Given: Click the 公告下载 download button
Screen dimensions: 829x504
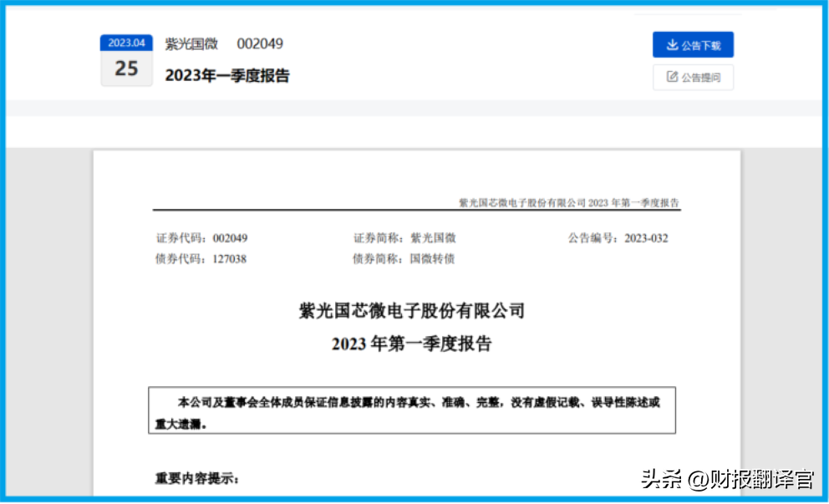Looking at the screenshot, I should 693,45.
